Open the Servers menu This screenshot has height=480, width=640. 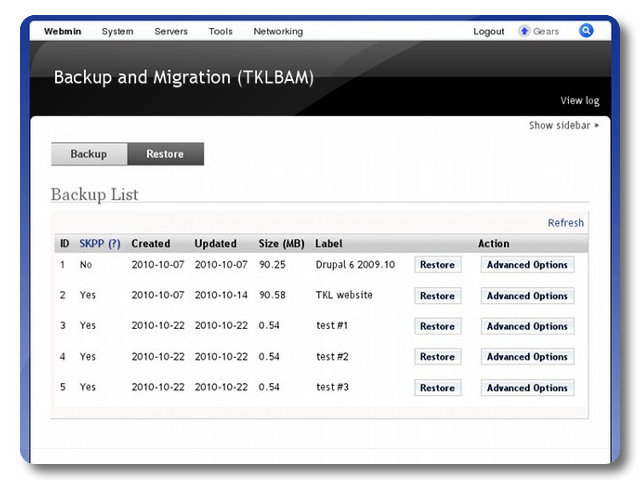pyautogui.click(x=171, y=32)
